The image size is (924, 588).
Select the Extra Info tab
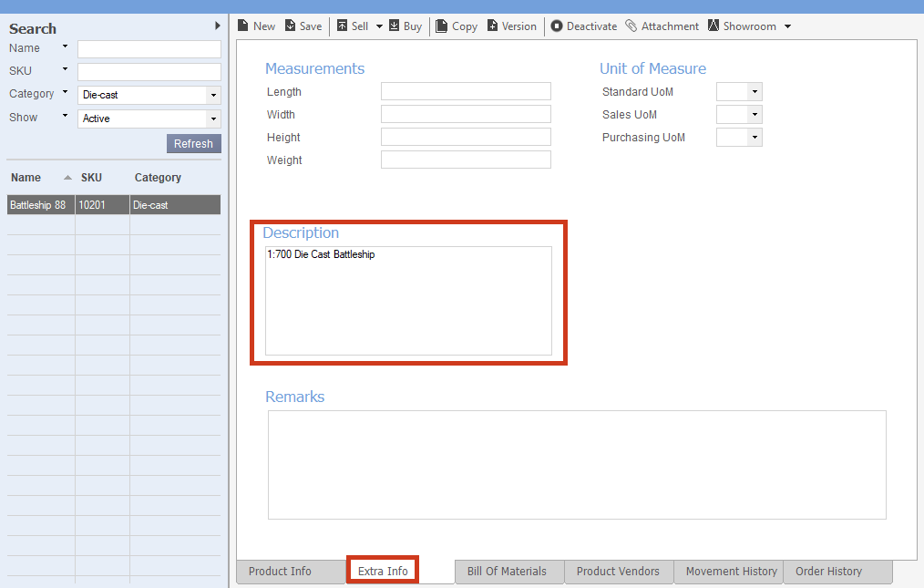coord(383,571)
